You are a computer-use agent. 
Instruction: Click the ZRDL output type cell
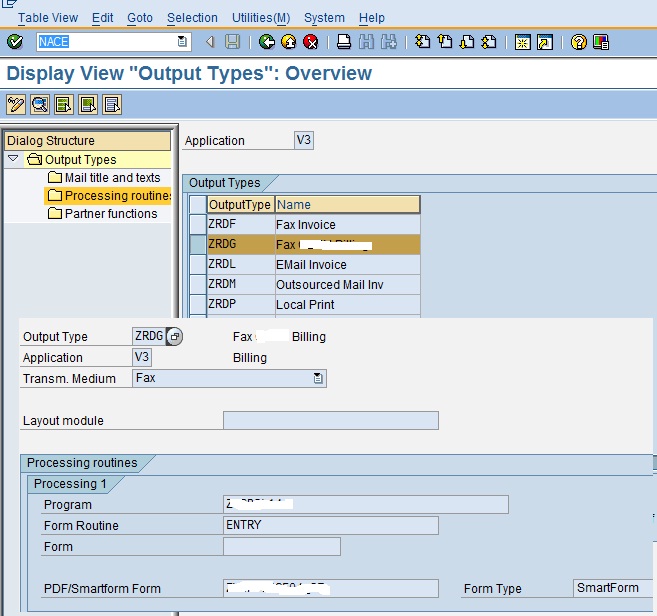tap(241, 264)
